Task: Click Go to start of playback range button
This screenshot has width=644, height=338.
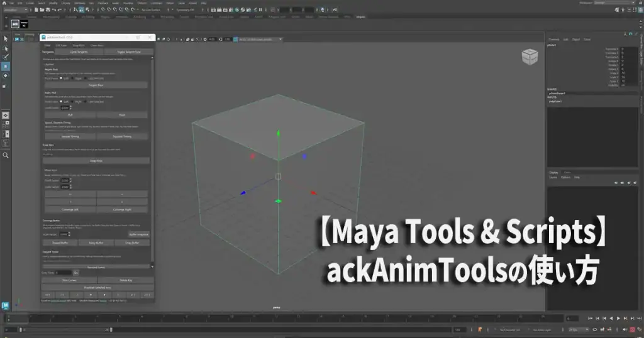Action: pyautogui.click(x=591, y=319)
